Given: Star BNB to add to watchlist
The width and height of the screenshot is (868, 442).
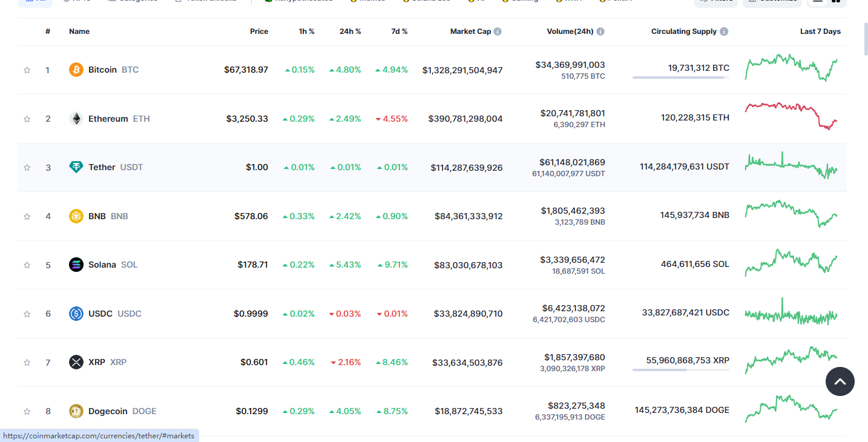Looking at the screenshot, I should pos(27,217).
